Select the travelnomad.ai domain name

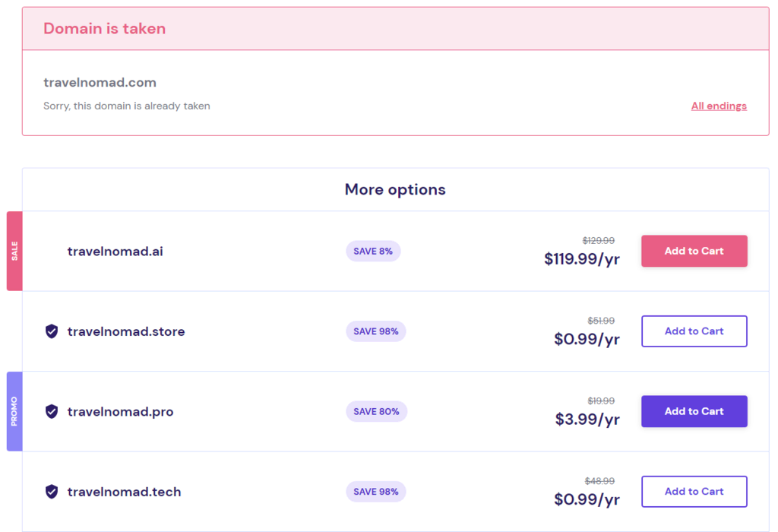[x=115, y=252]
